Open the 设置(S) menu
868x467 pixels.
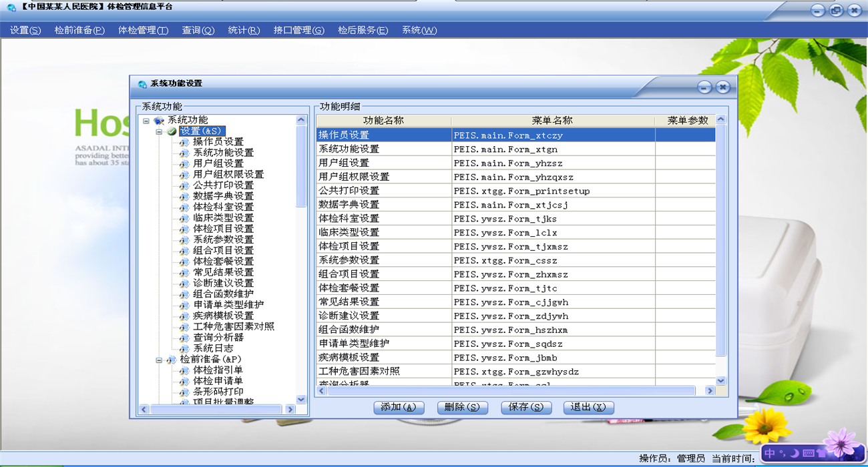pos(25,30)
